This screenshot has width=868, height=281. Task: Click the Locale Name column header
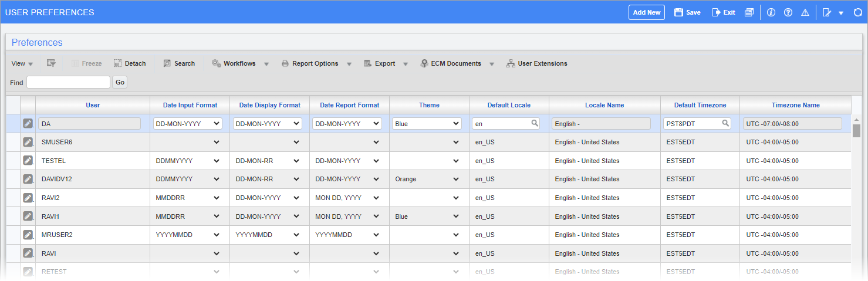[604, 105]
